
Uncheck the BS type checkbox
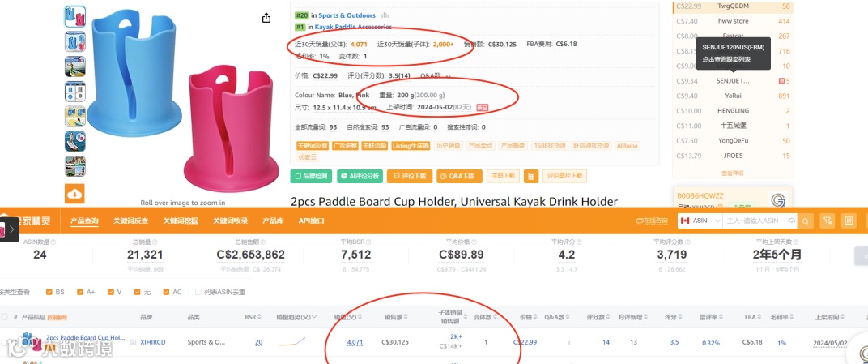coord(50,292)
